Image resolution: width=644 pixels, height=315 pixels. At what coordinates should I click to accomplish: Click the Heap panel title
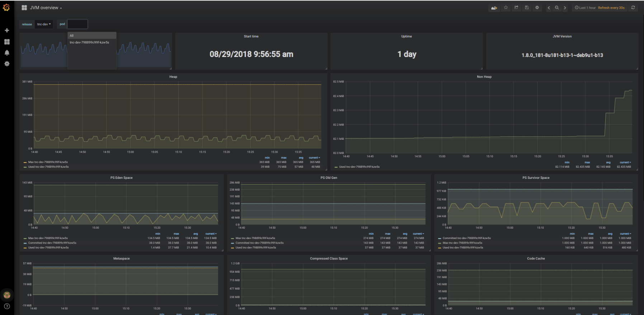173,77
